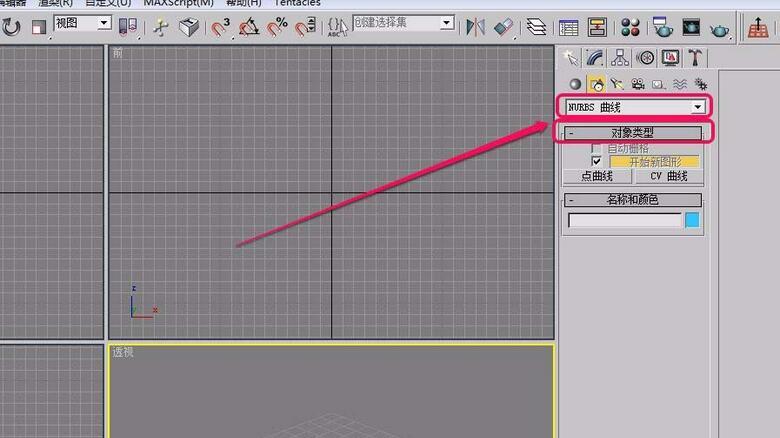Collapse the 名称和颜色 rollout

tap(631, 200)
